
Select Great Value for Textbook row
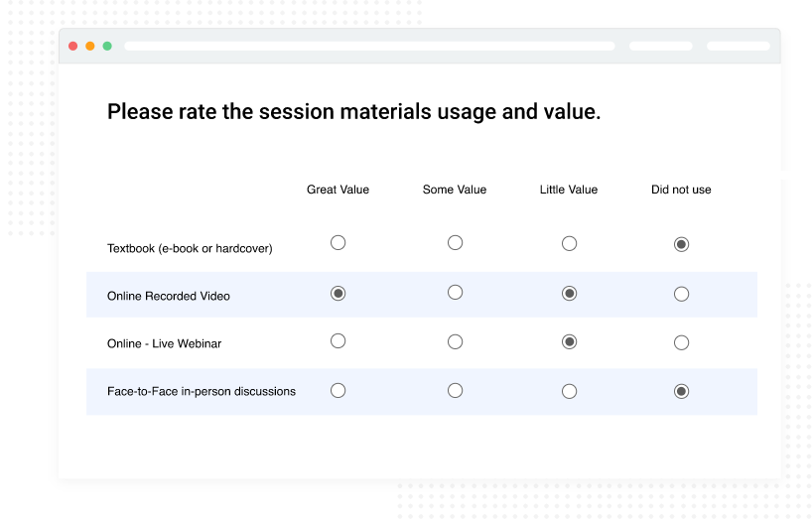click(338, 243)
